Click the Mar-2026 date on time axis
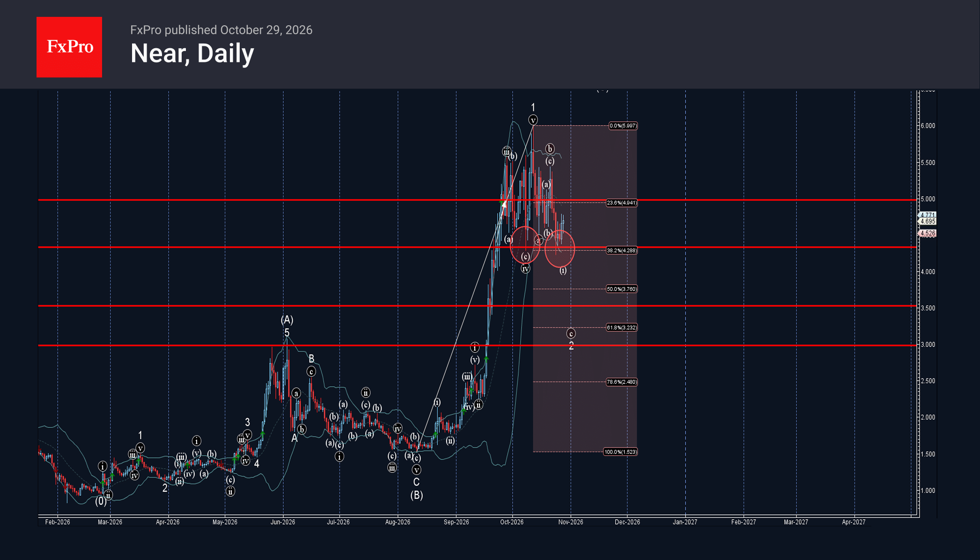Viewport: 980px width, 560px height. pos(110,522)
